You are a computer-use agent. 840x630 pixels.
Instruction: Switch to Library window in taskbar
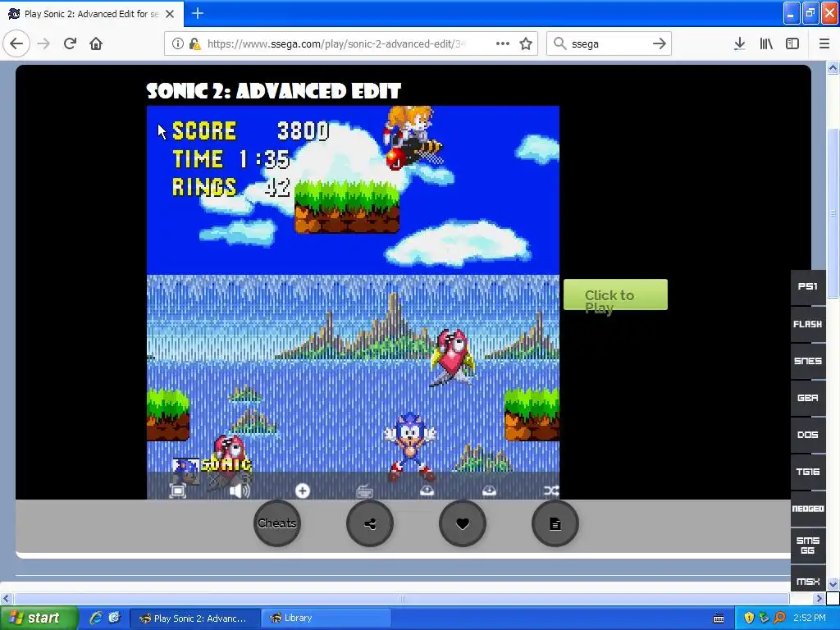tap(326, 619)
